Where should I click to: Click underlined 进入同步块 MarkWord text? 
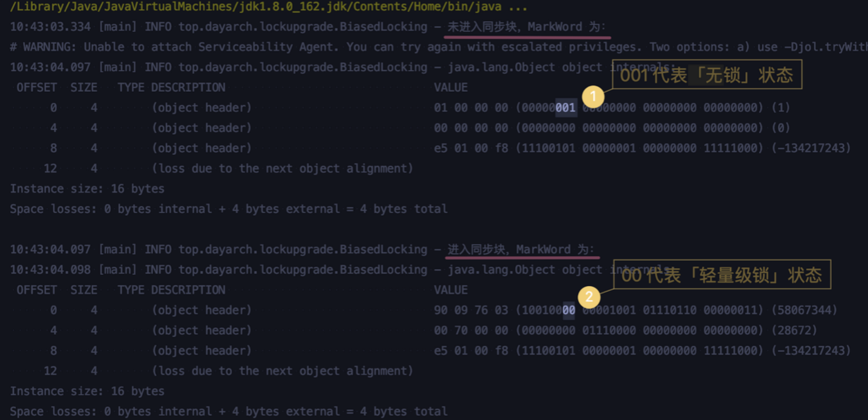[521, 250]
